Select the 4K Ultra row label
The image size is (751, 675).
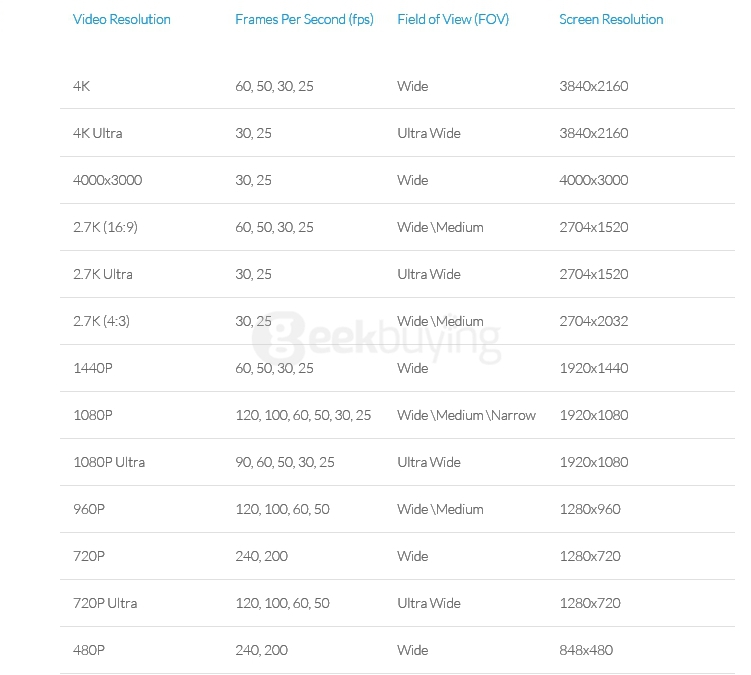point(98,133)
